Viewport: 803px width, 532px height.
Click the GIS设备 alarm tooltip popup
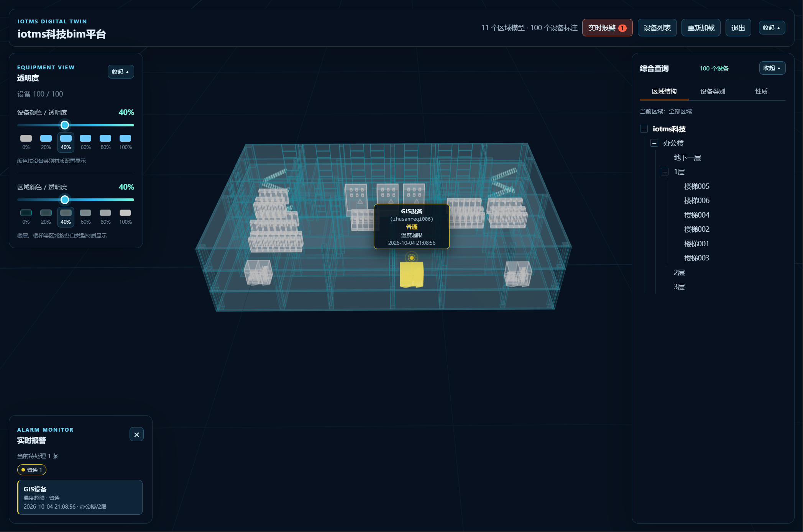tap(412, 226)
